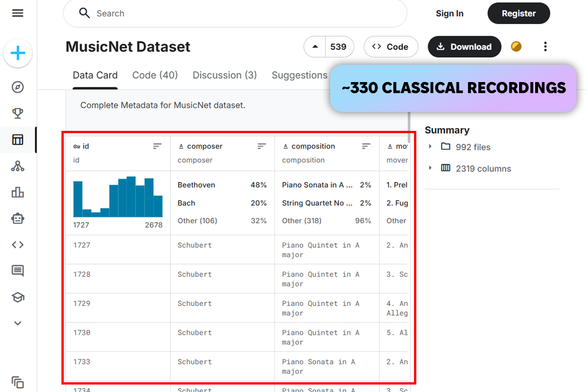Viewport: 588px width, 392px height.
Task: Open Learn graduation cap icon in sidebar
Action: pyautogui.click(x=18, y=297)
